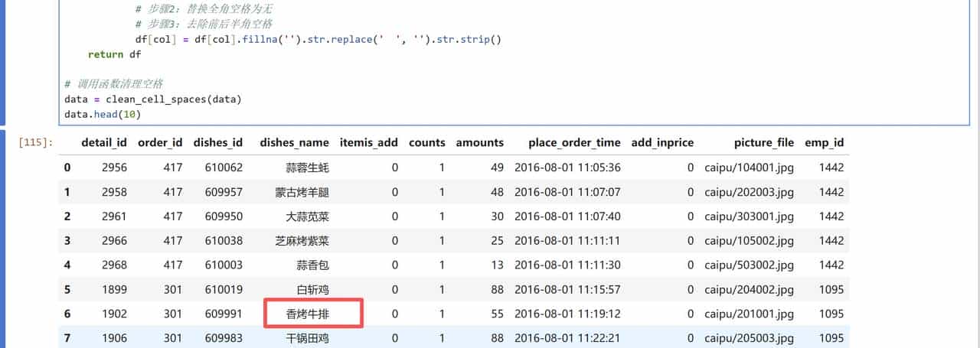The width and height of the screenshot is (980, 348).
Task: Click the place_order_time column header
Action: pos(574,142)
